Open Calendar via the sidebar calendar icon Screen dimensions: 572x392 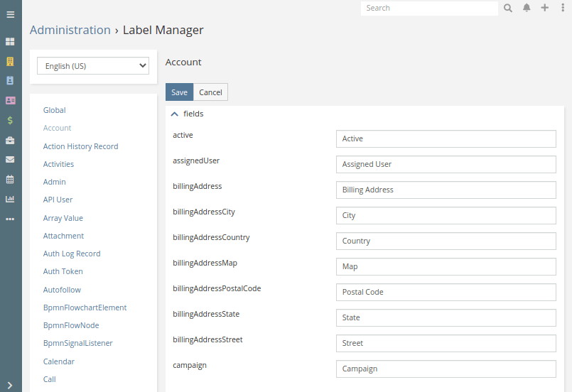10,179
